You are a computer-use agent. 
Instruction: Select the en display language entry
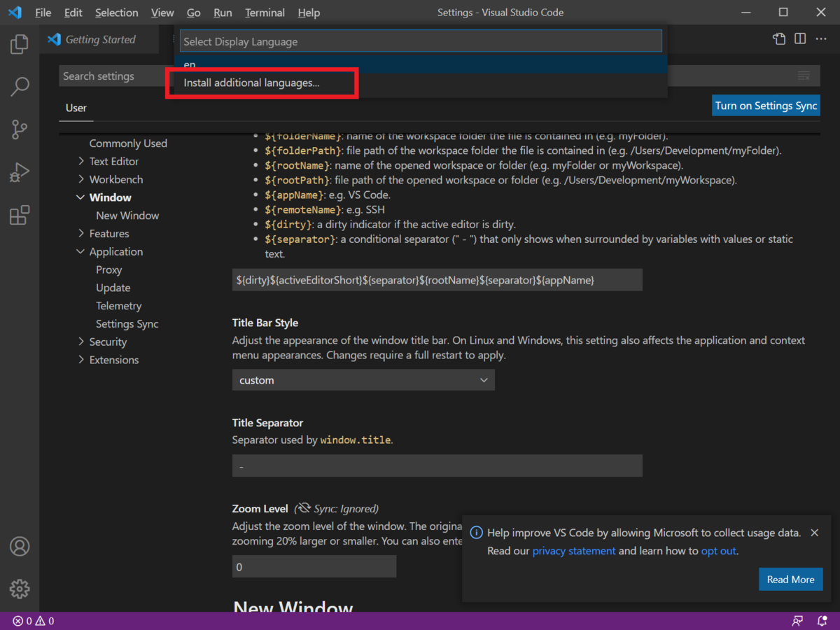point(421,64)
